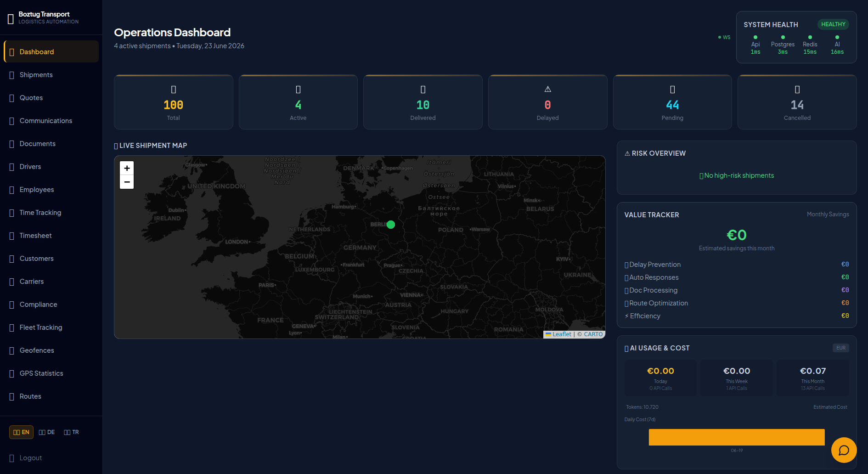
Task: Open Communications in the sidebar
Action: pos(51,121)
